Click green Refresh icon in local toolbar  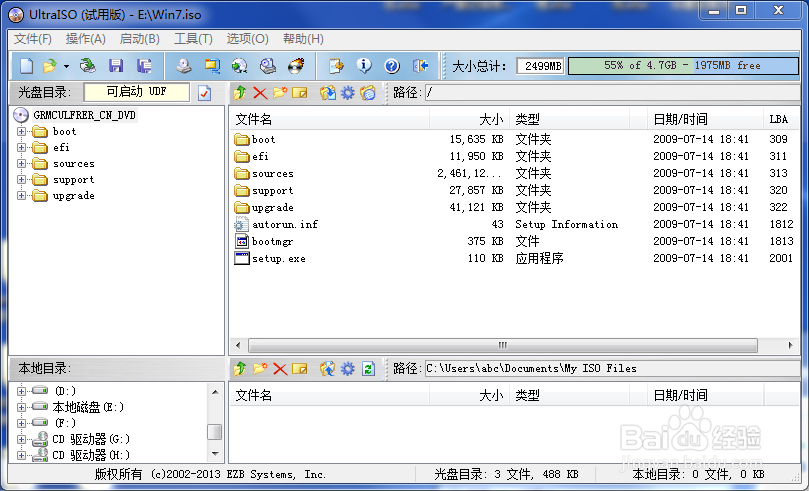click(368, 369)
